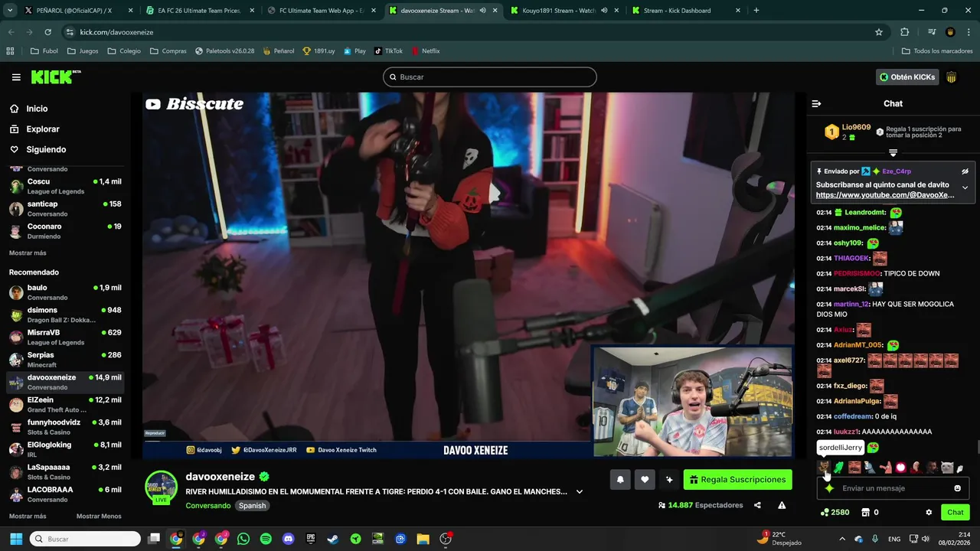Open the pinned YouTube channel link
The width and height of the screenshot is (980, 551).
pos(885,195)
